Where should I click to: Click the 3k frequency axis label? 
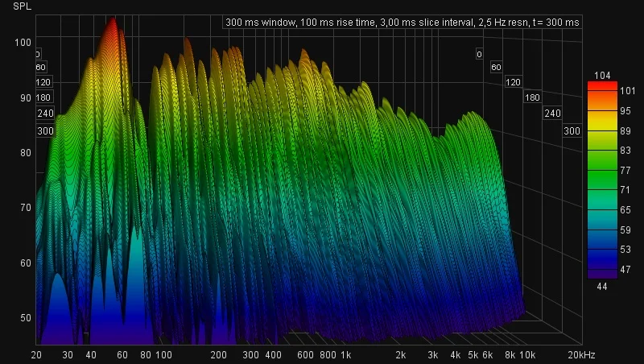[432, 354]
